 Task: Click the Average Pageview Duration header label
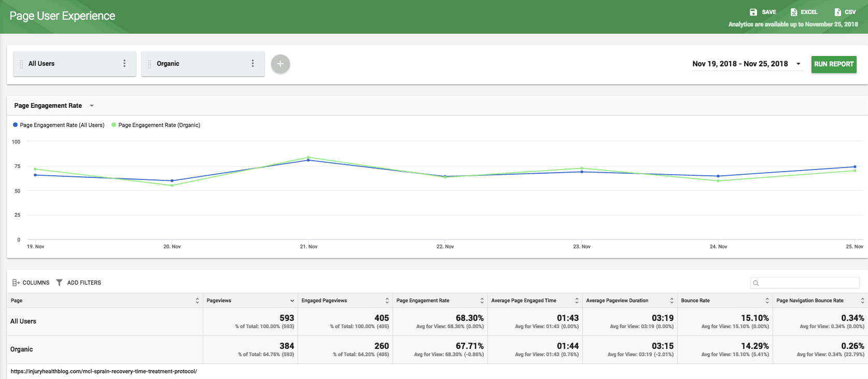pos(617,301)
